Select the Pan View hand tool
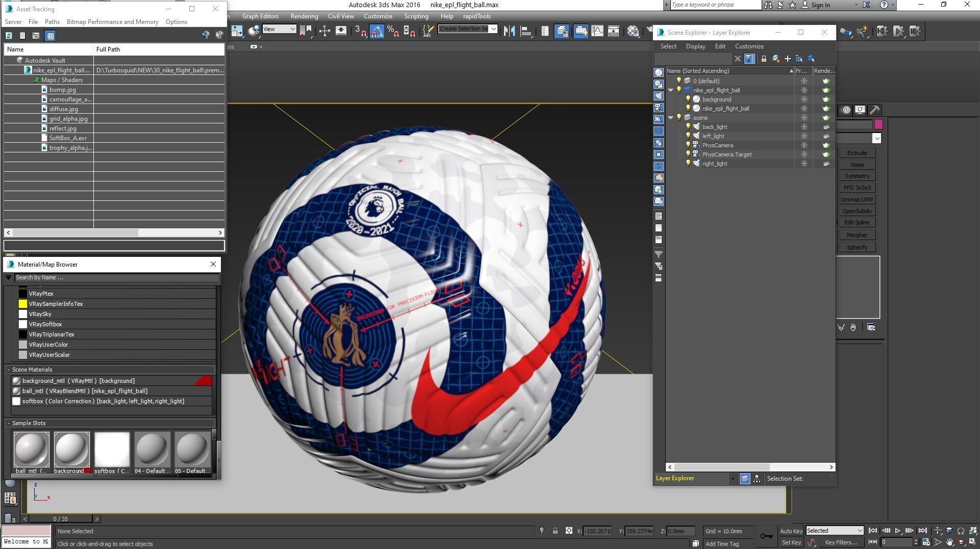 (x=949, y=542)
